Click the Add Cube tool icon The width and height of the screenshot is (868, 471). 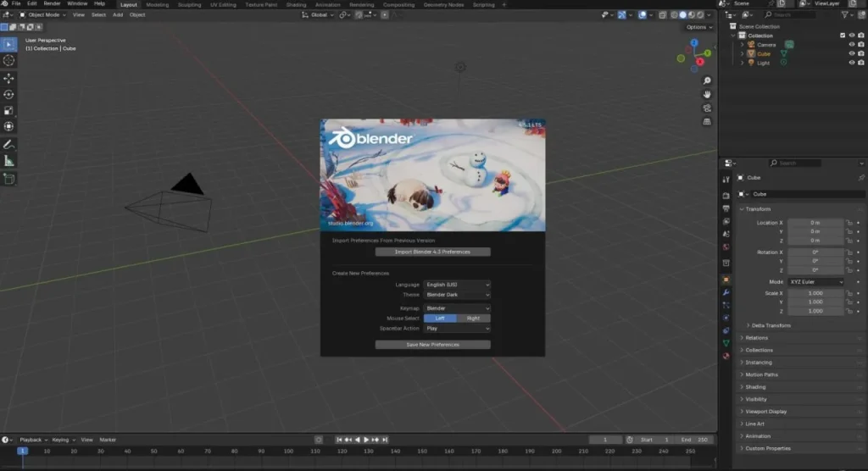(9, 179)
